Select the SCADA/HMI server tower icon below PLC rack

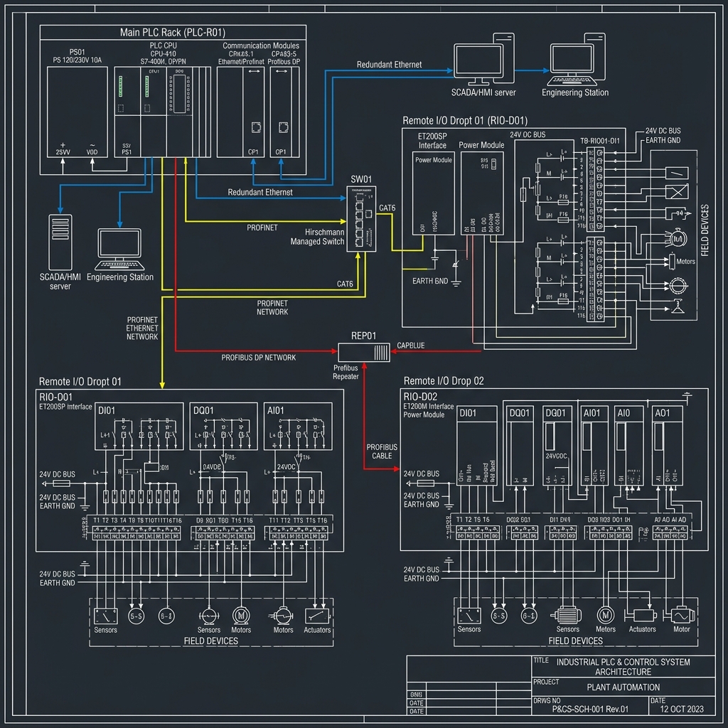(60, 242)
